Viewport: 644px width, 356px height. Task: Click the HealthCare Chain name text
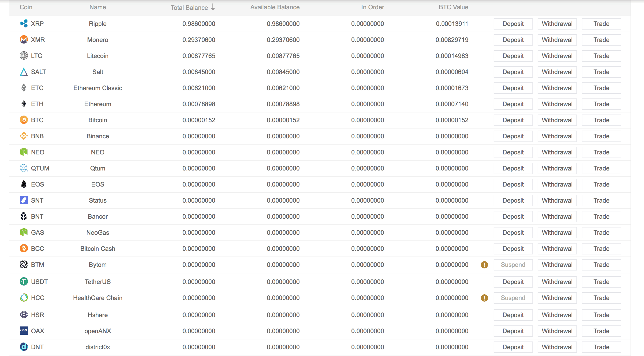coord(98,298)
